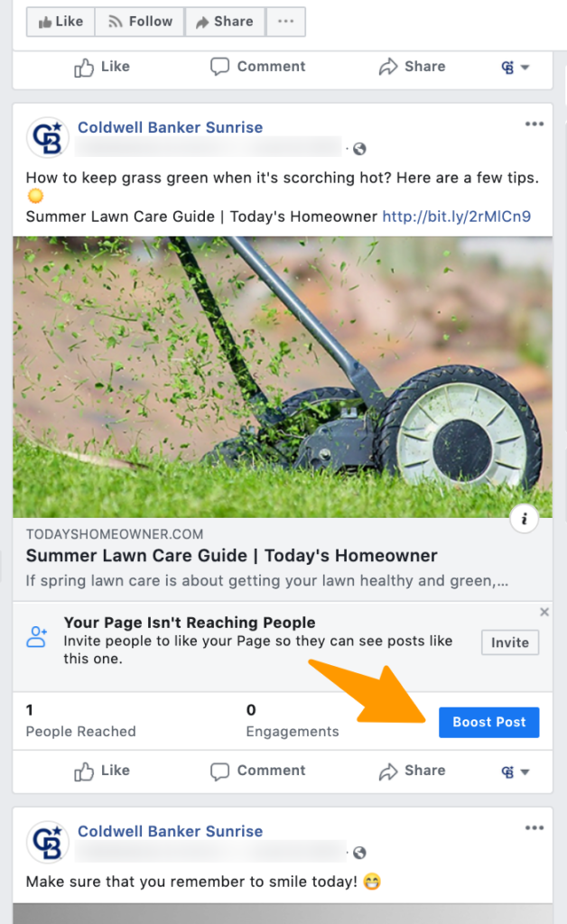
Task: Open the bit.ly link in the post text
Action: 457,217
